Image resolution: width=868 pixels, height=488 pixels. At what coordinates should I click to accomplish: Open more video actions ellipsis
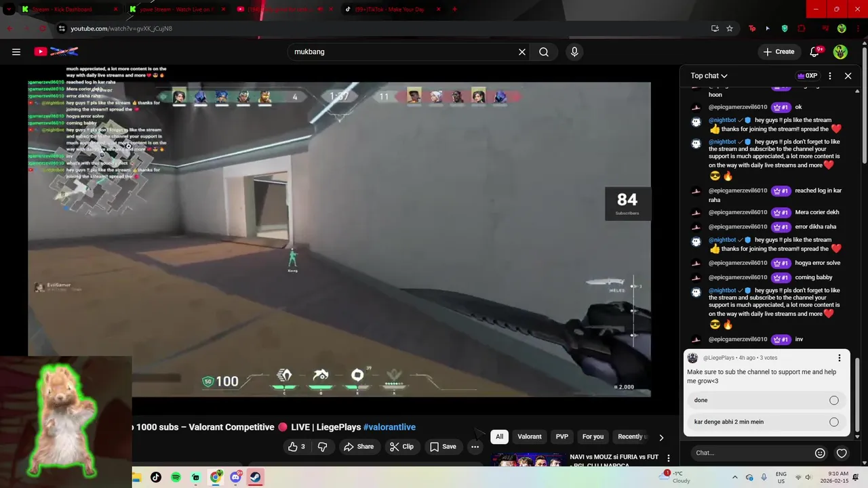click(x=475, y=447)
